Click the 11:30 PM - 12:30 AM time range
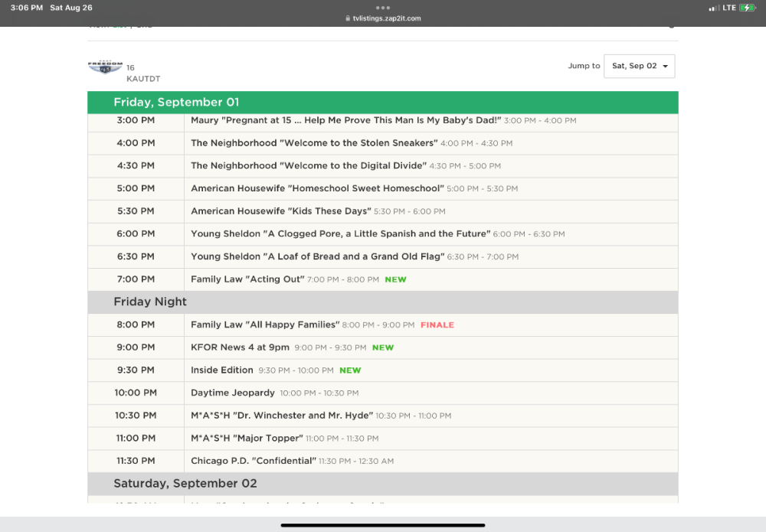766x532 pixels. [356, 462]
